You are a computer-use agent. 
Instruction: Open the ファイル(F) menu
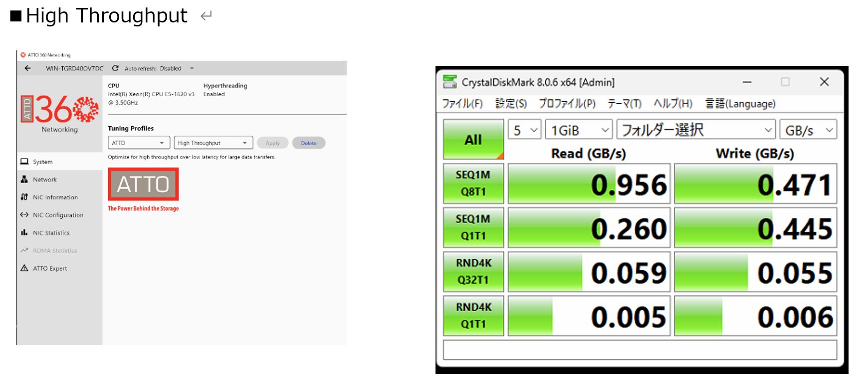pyautogui.click(x=462, y=103)
